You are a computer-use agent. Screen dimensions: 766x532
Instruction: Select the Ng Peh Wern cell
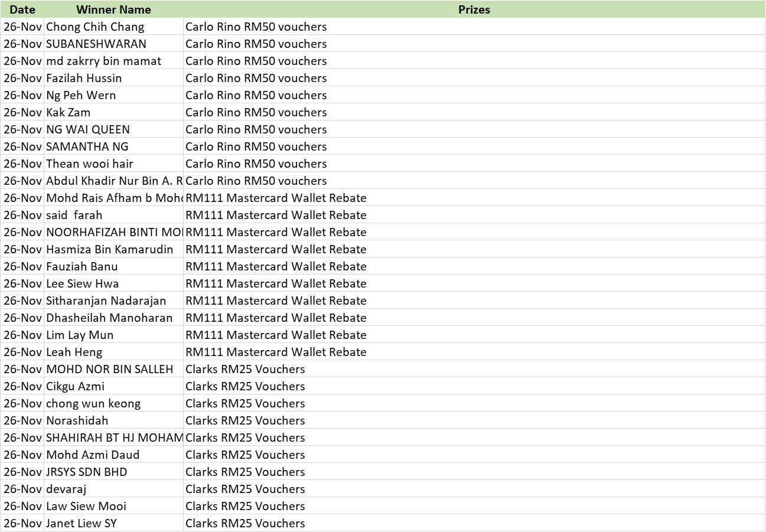(81, 96)
